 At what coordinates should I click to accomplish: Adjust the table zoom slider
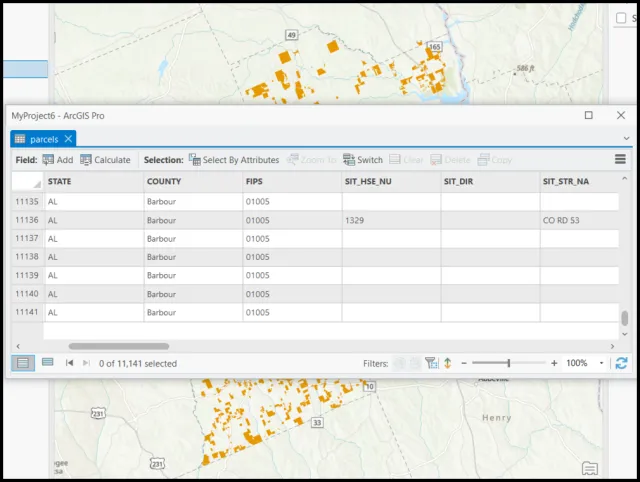click(x=509, y=363)
